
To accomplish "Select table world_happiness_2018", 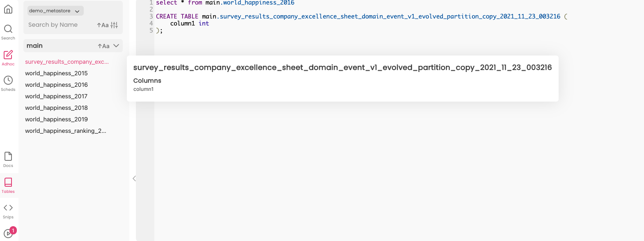I will pos(56,108).
